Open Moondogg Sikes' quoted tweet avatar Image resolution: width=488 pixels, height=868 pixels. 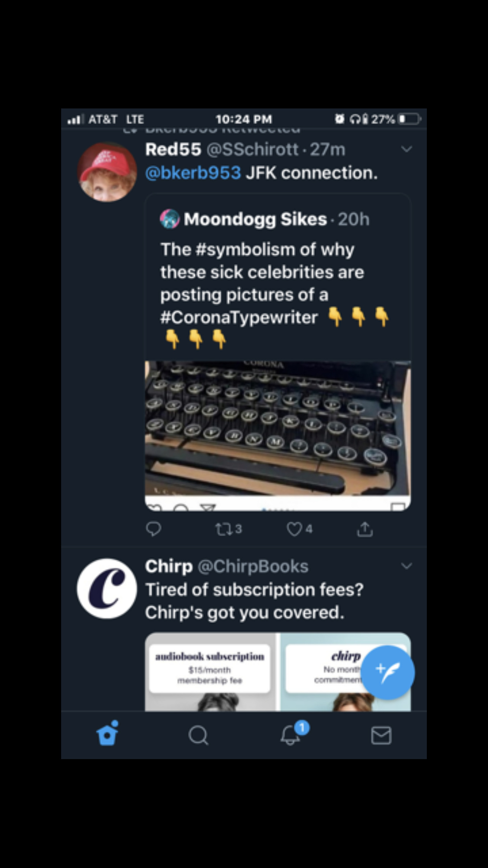[x=170, y=219]
